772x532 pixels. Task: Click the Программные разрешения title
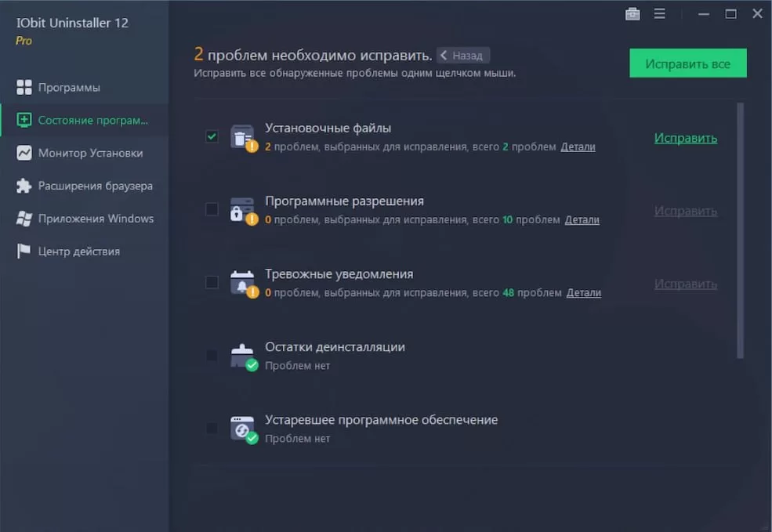coord(344,201)
